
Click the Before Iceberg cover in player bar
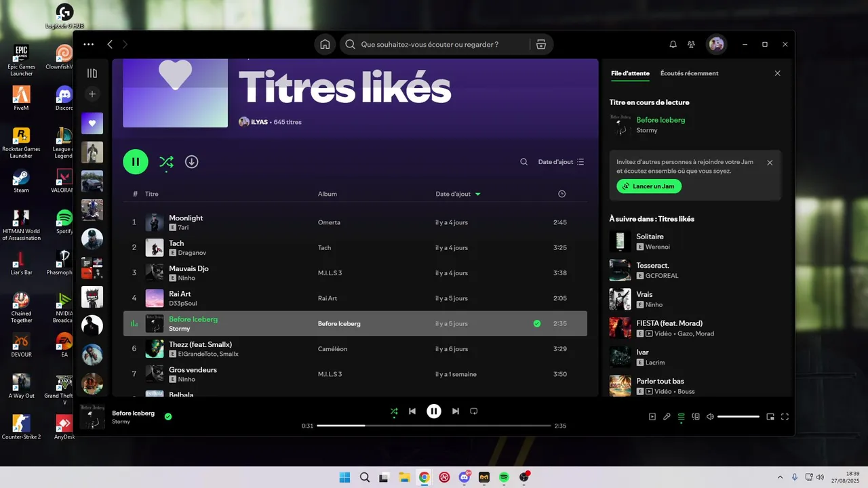(92, 417)
